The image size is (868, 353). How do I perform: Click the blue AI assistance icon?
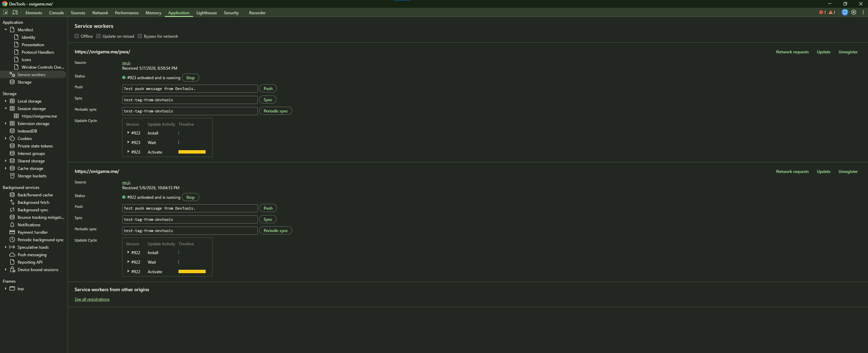tap(845, 13)
